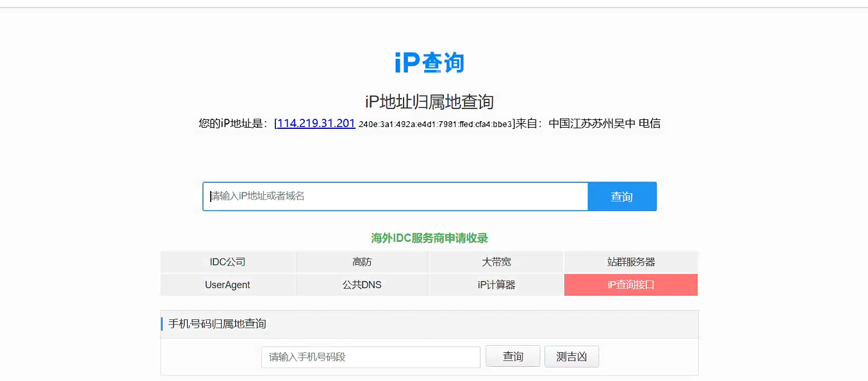Screen dimensions: 868x381
Task: Focus the phone number segment input field
Action: [371, 357]
